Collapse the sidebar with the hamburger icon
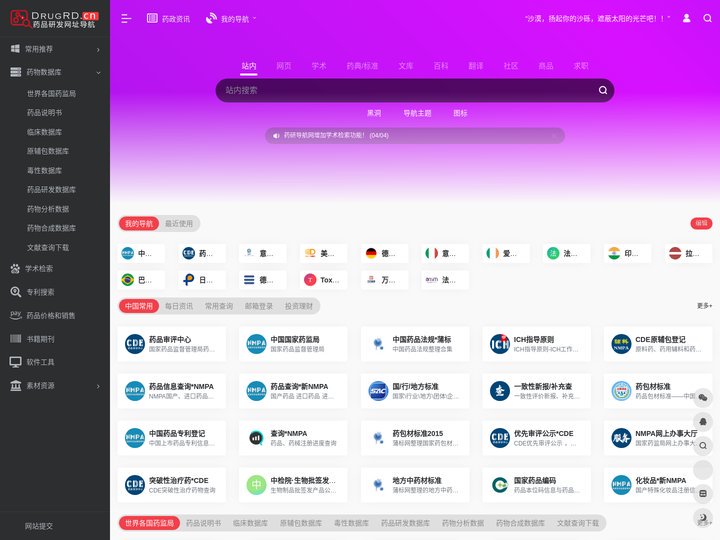The width and height of the screenshot is (720, 540). [x=126, y=19]
